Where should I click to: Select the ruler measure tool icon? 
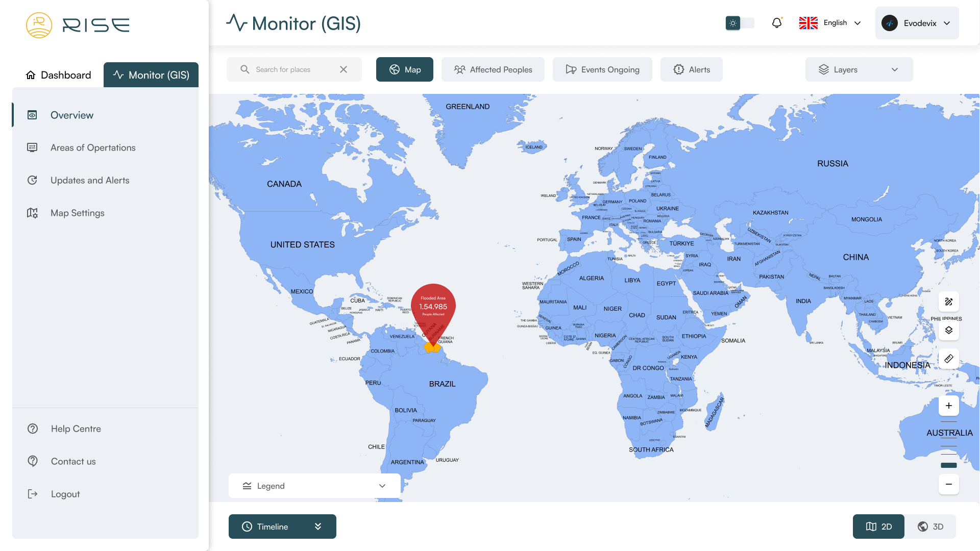(x=948, y=359)
